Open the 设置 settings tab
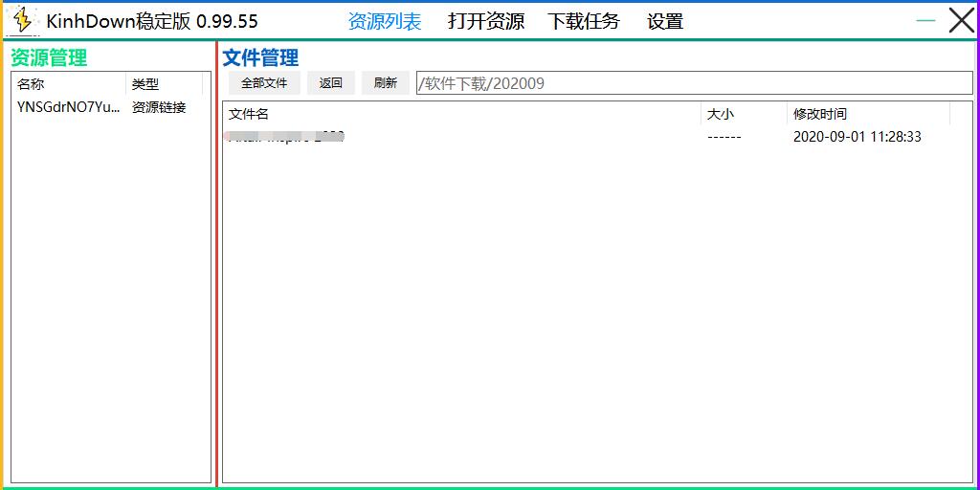This screenshot has width=980, height=490. tap(665, 21)
